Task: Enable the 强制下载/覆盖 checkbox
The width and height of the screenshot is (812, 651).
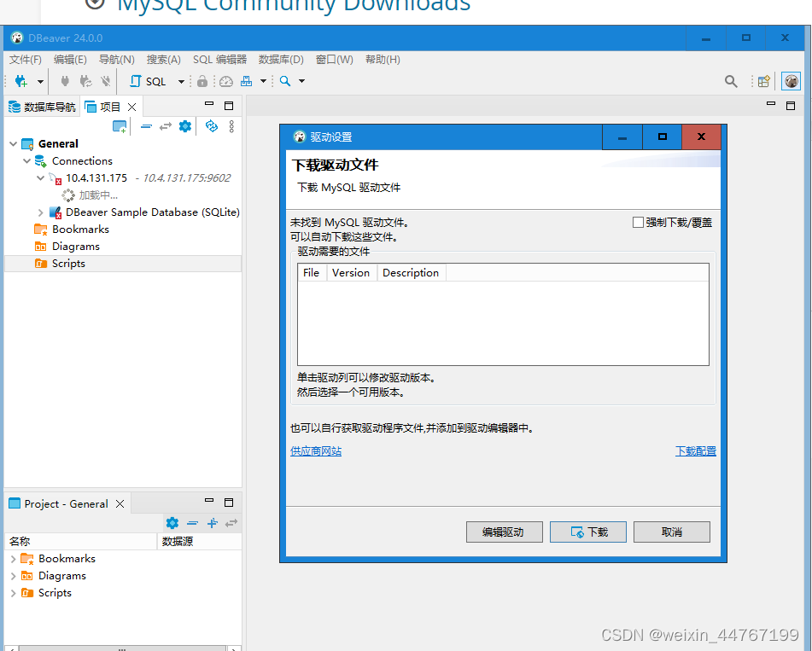Action: click(638, 223)
